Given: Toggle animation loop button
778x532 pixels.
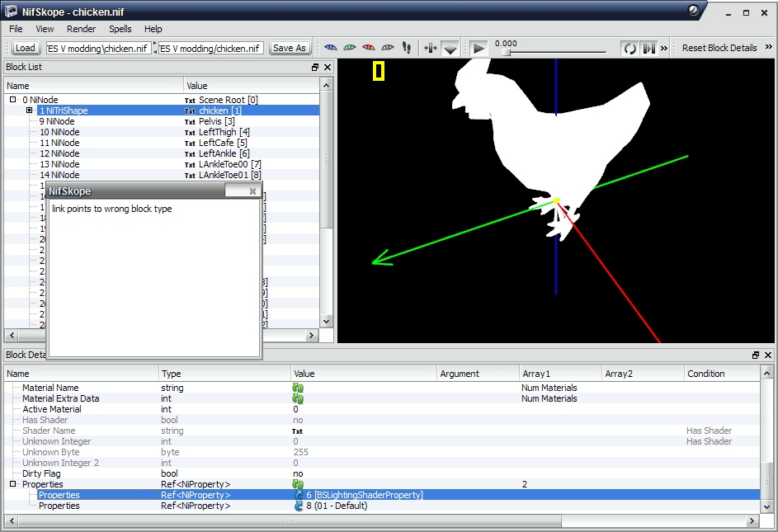Looking at the screenshot, I should (x=629, y=49).
